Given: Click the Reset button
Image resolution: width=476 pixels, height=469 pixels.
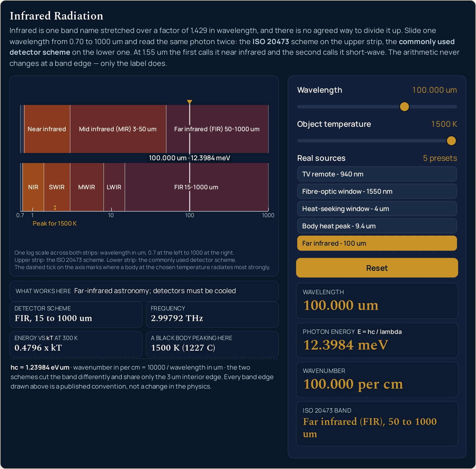Looking at the screenshot, I should (x=377, y=268).
